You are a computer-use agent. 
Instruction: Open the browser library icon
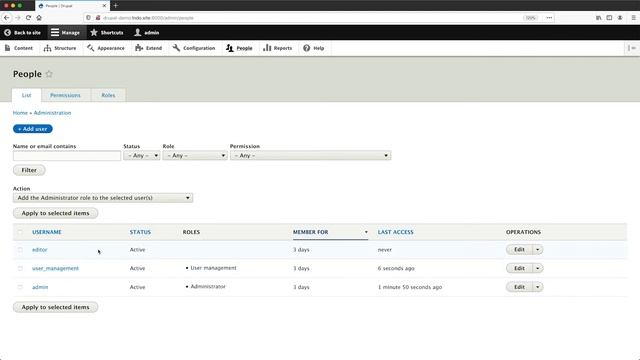pos(598,18)
